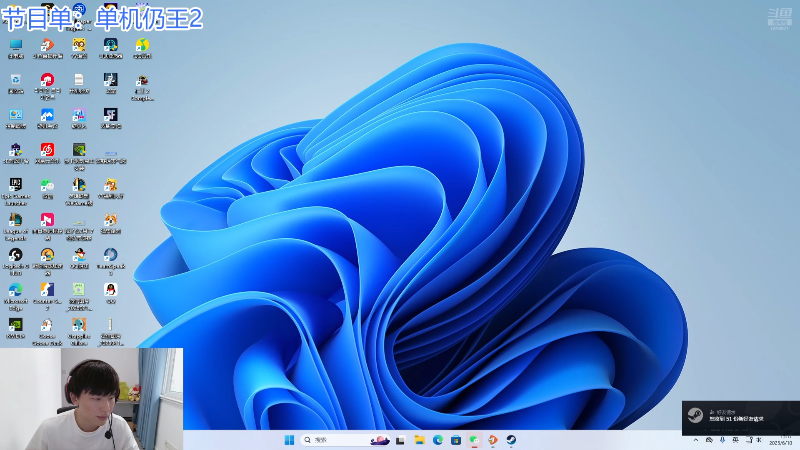
Task: Switch to the orange streaming app in the taskbar
Action: click(493, 440)
